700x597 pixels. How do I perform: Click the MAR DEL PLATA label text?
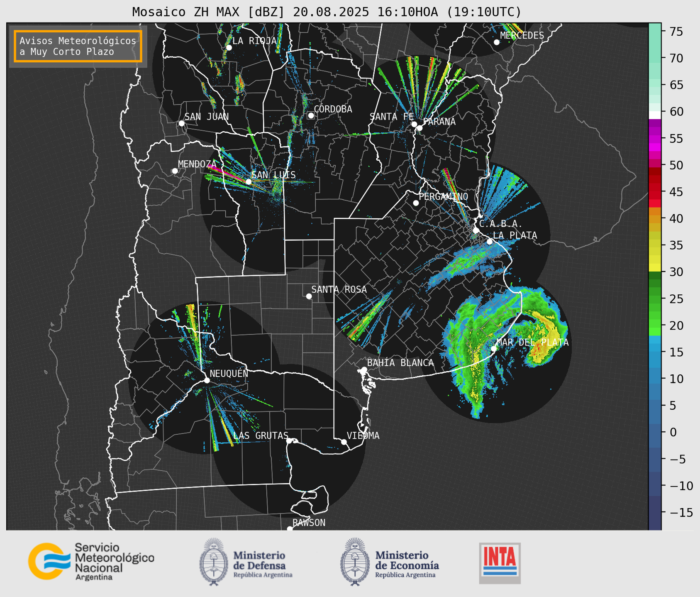(x=532, y=343)
